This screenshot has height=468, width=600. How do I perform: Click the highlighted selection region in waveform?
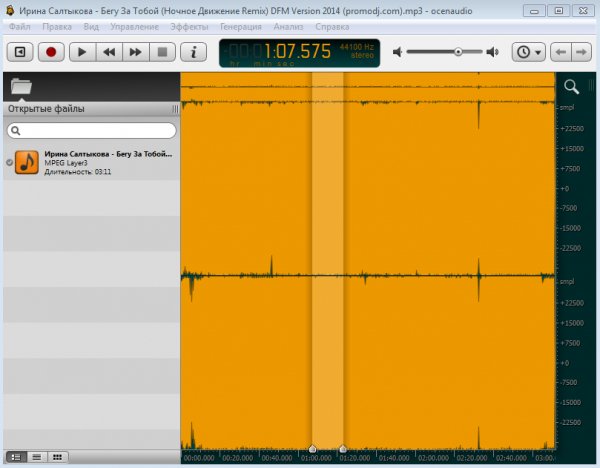pos(328,260)
